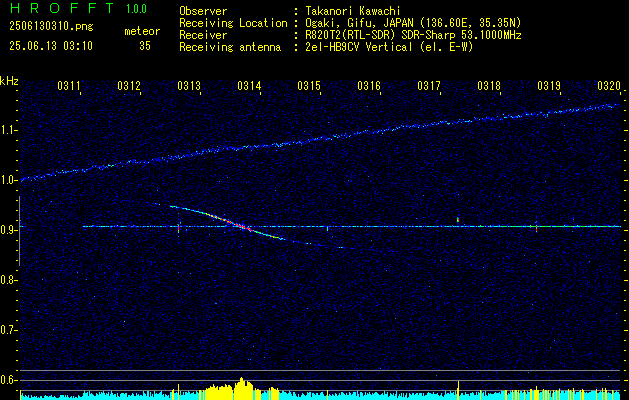Click the bright red meteor echo crossing 0.9 kHz

[x=243, y=227]
